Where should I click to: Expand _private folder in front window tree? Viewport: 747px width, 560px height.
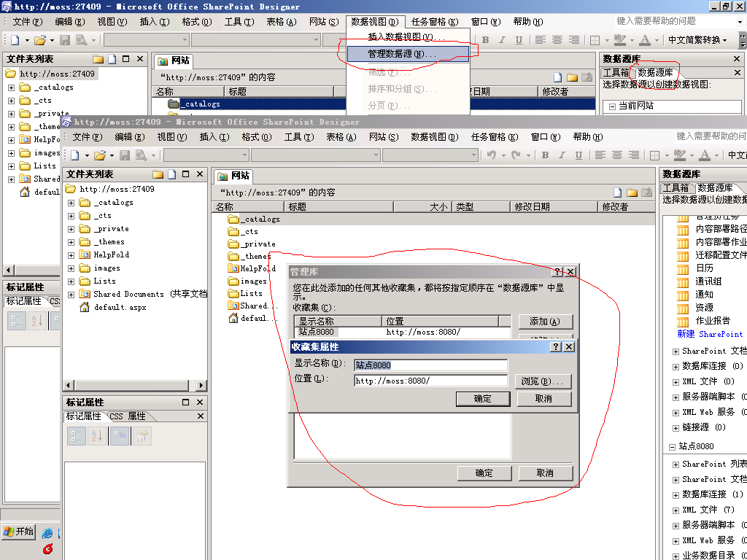(x=71, y=229)
